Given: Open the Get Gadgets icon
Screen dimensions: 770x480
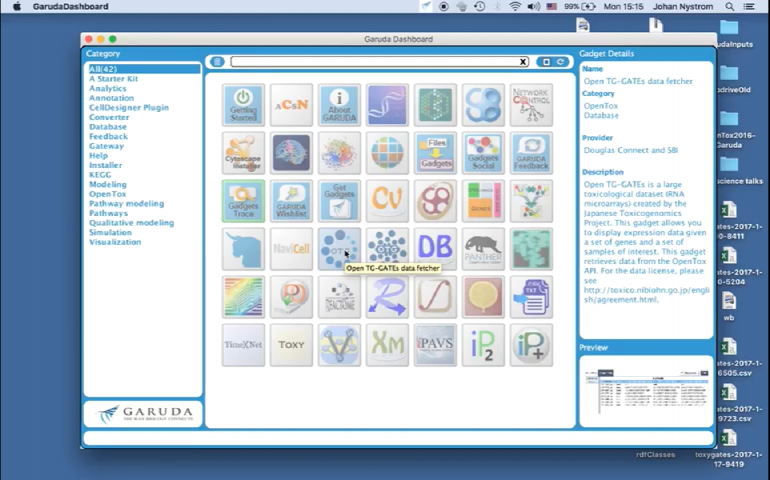Looking at the screenshot, I should coord(339,201).
